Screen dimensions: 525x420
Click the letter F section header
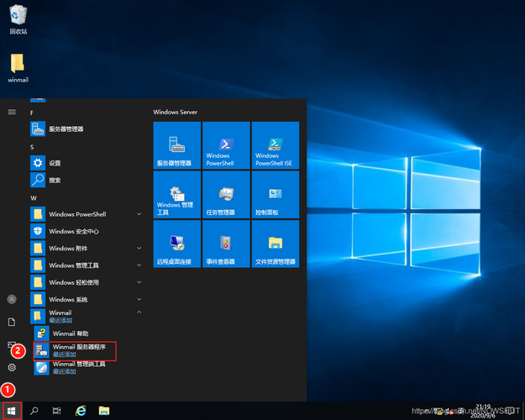click(32, 113)
